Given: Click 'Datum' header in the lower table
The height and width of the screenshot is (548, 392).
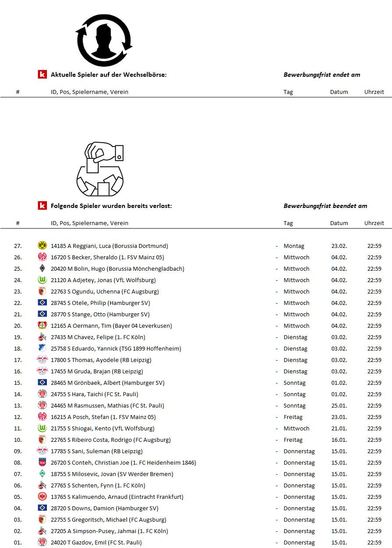Looking at the screenshot, I should tap(339, 223).
